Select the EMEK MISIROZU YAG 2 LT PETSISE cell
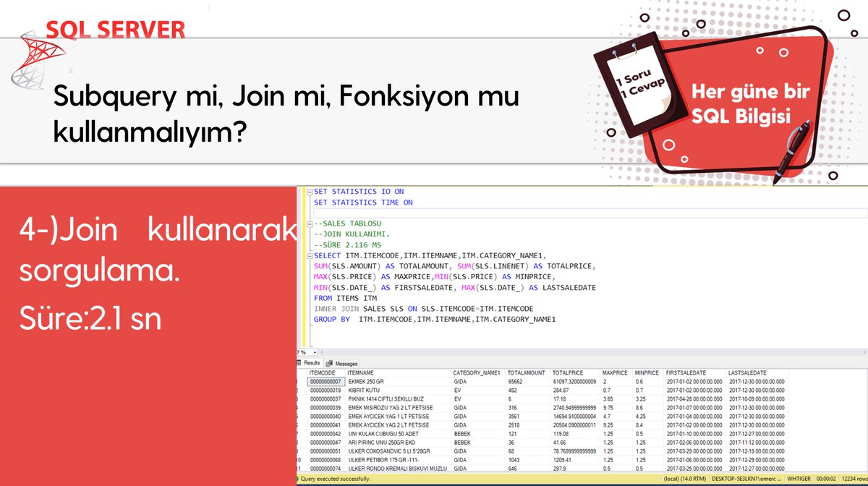 (398, 407)
